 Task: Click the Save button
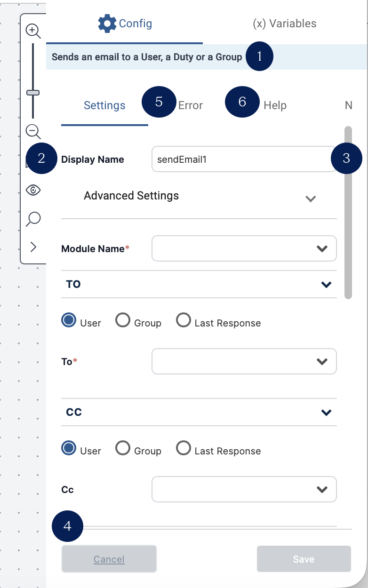tap(304, 559)
